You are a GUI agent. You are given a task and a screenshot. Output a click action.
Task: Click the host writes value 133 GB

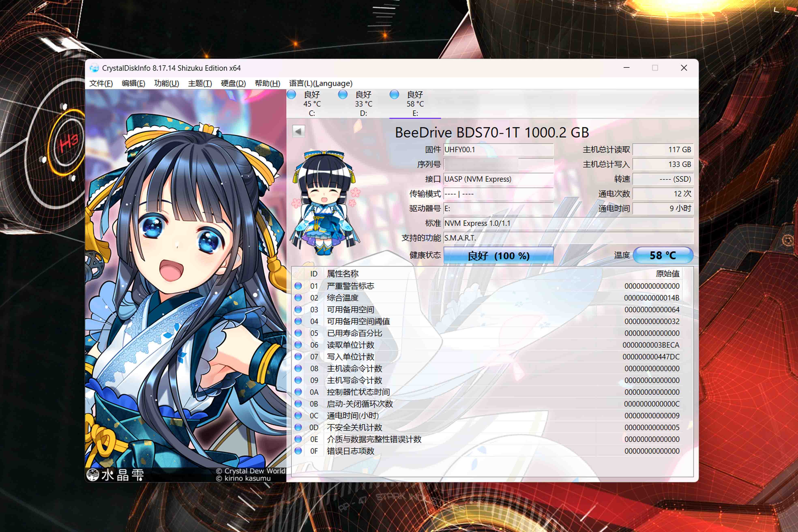[663, 164]
